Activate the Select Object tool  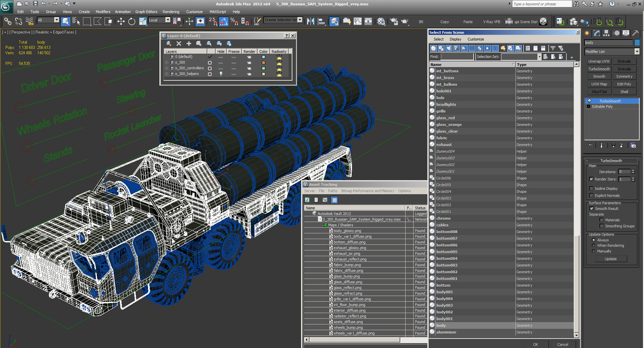pos(66,21)
